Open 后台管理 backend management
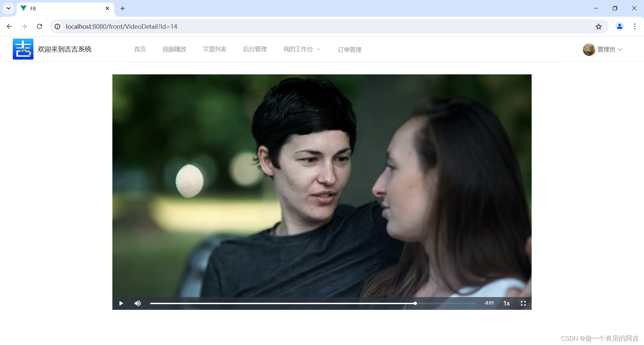Image resolution: width=644 pixels, height=345 pixels. pos(255,49)
